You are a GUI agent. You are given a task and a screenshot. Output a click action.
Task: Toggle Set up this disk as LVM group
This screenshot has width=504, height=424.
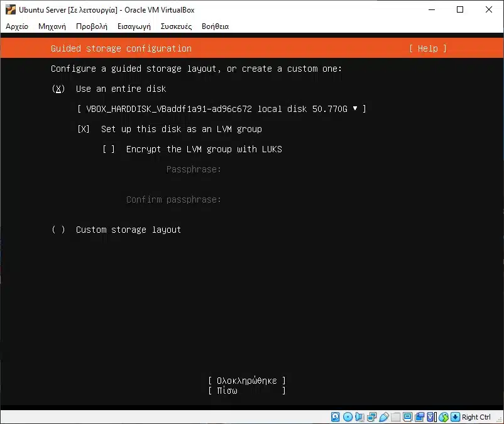84,129
